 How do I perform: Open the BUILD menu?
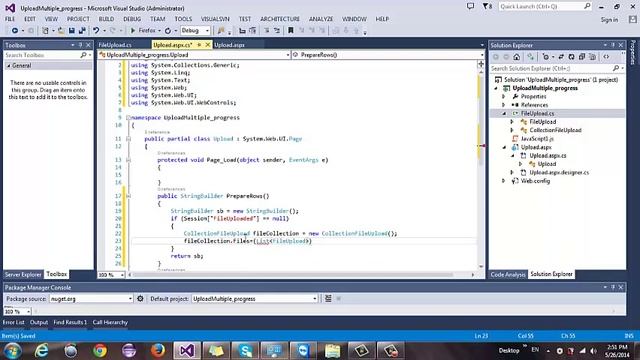(106, 19)
